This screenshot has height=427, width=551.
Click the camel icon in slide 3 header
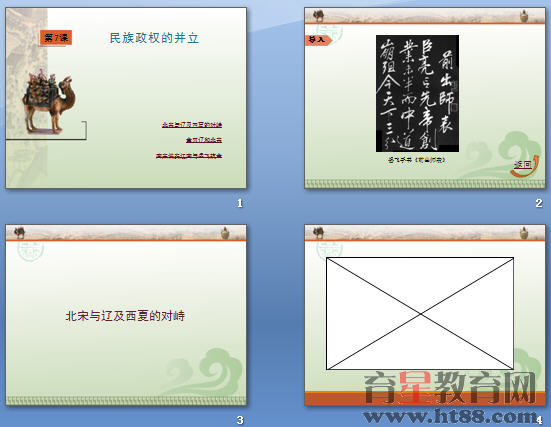20,232
